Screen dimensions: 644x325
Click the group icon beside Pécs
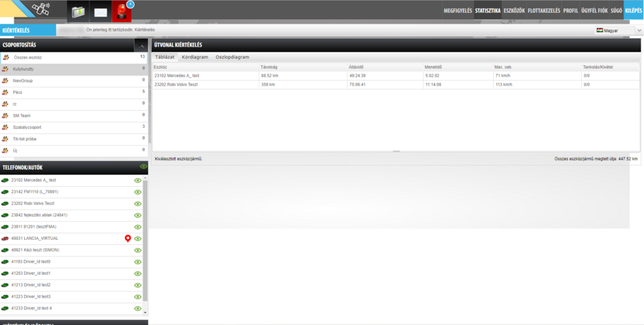(x=6, y=92)
